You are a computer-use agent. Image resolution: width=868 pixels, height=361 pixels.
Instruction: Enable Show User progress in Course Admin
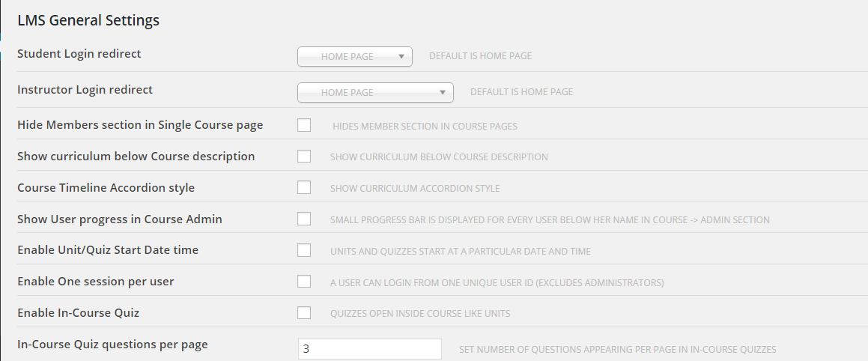coord(304,219)
